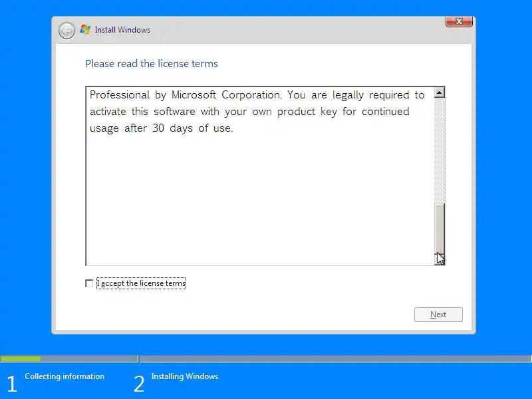Click the 'I accept the license terms' label
Screen dimensions: 532x399
[x=141, y=283]
